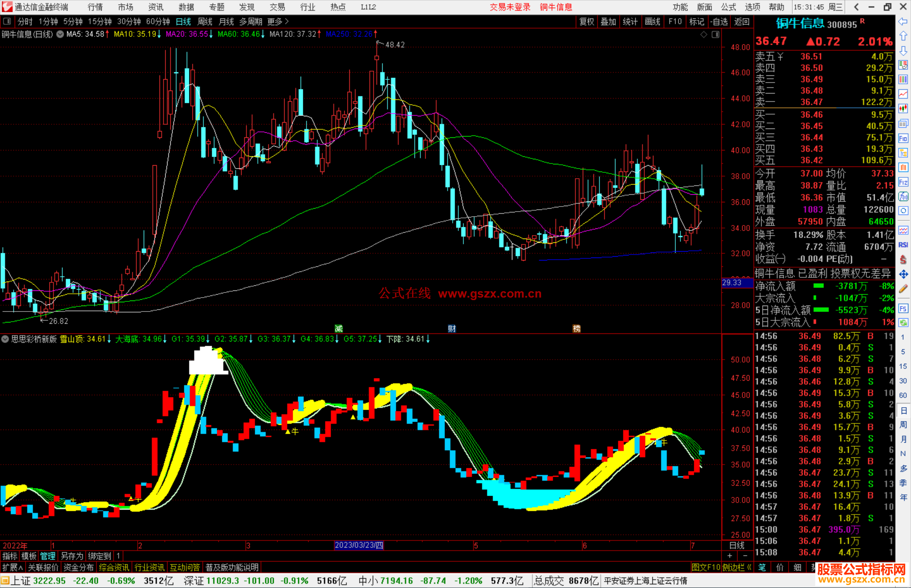Screen dimensions: 911x588
Task: Click the 2023/03/23 date marker on the timeline
Action: (x=358, y=545)
